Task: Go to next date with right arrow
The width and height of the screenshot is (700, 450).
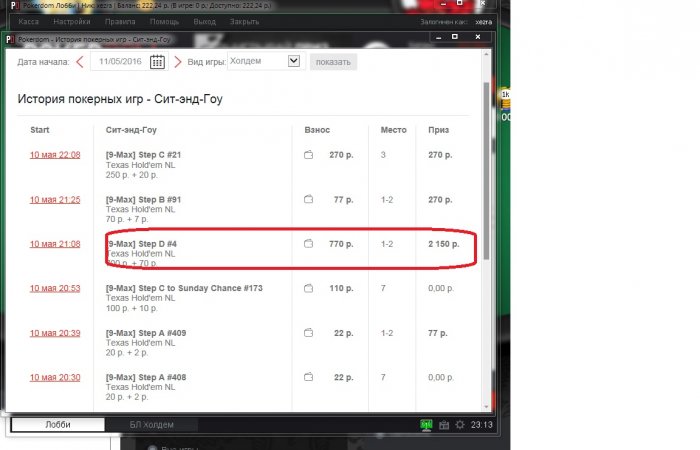Action: pyautogui.click(x=178, y=62)
